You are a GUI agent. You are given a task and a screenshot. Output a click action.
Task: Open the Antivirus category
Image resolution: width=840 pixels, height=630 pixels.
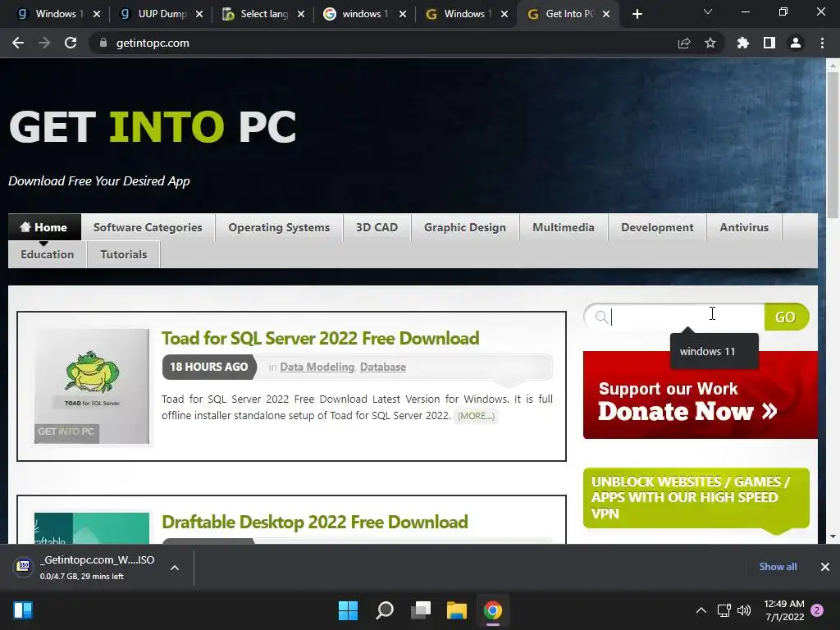[x=744, y=227]
